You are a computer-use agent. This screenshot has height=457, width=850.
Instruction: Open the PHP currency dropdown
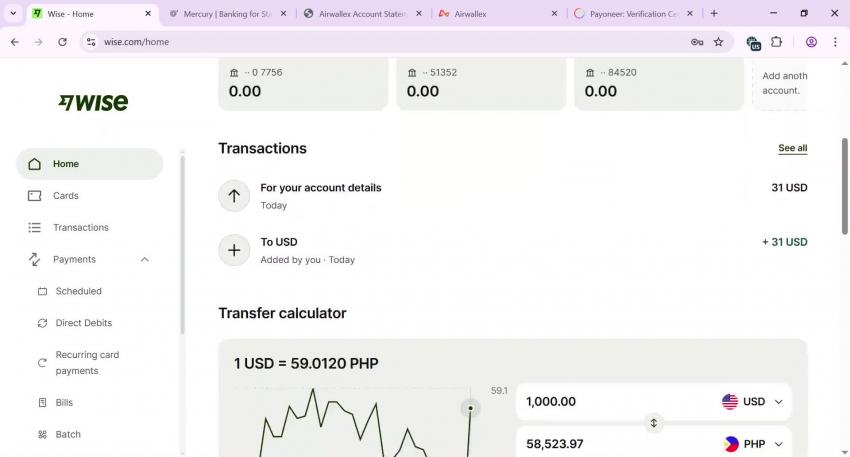(752, 444)
